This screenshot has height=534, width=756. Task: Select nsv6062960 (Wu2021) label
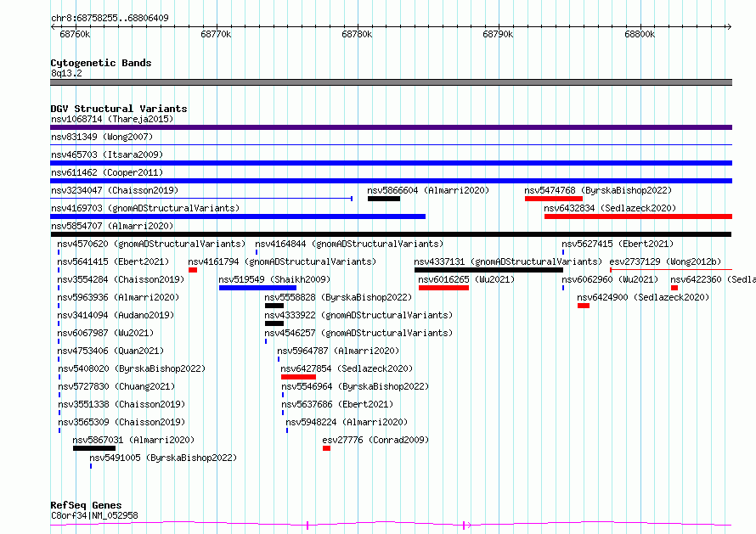click(610, 279)
